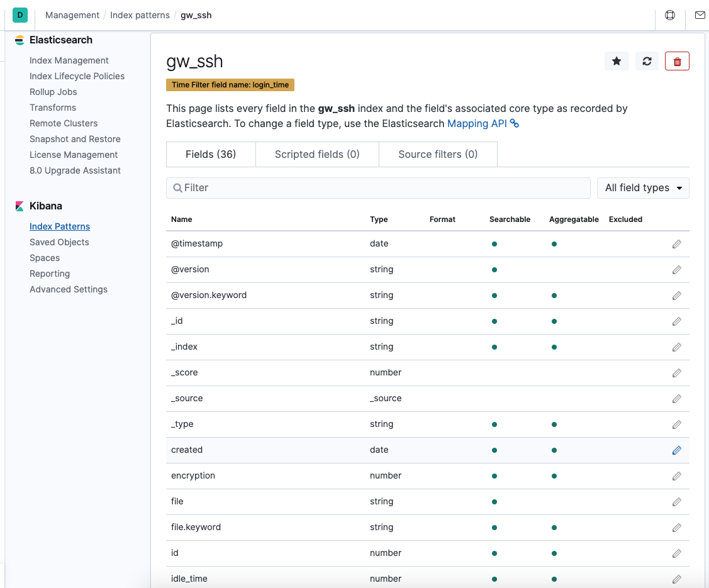Click the Elasticsearch logo in the sidebar
The width and height of the screenshot is (709, 588).
(x=18, y=40)
